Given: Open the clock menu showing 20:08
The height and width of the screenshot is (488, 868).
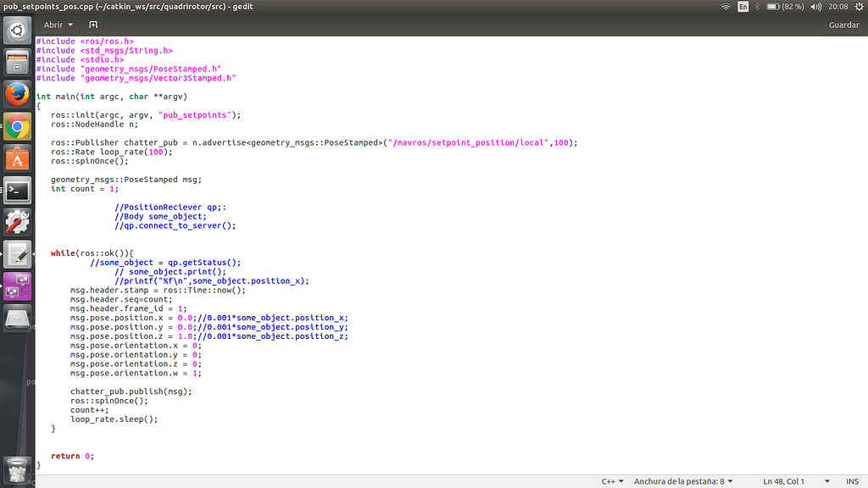Looking at the screenshot, I should [x=838, y=7].
